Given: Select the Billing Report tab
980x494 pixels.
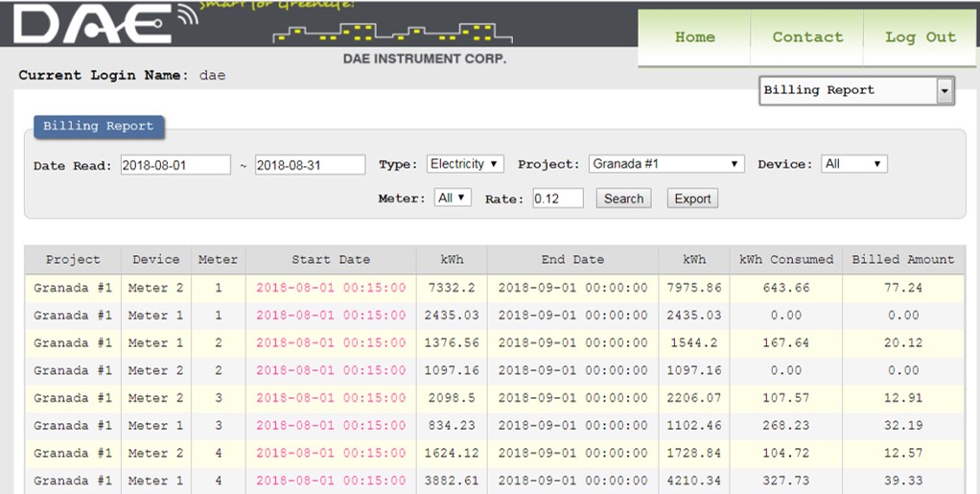Looking at the screenshot, I should click(x=99, y=127).
